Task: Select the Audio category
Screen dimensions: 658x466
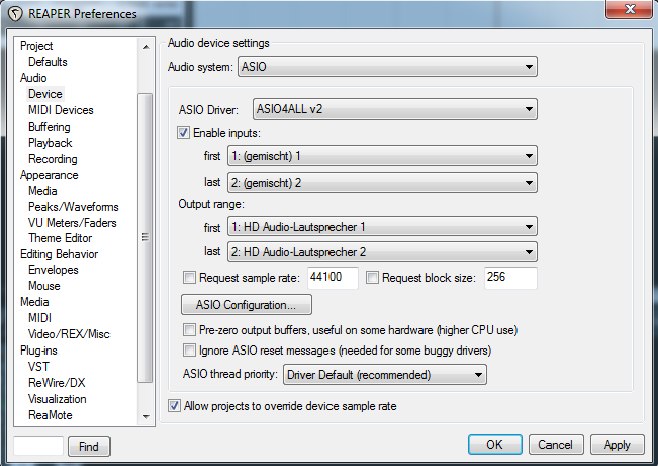Action: (x=33, y=78)
